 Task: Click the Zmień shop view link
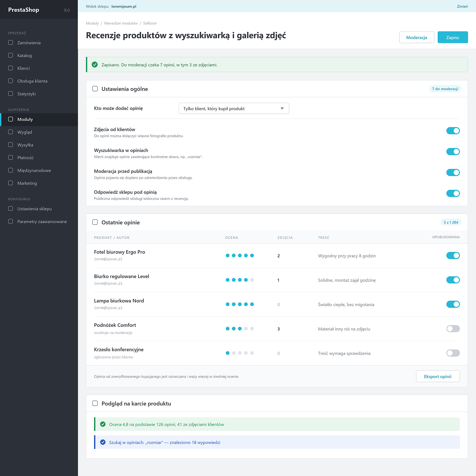[x=462, y=6]
